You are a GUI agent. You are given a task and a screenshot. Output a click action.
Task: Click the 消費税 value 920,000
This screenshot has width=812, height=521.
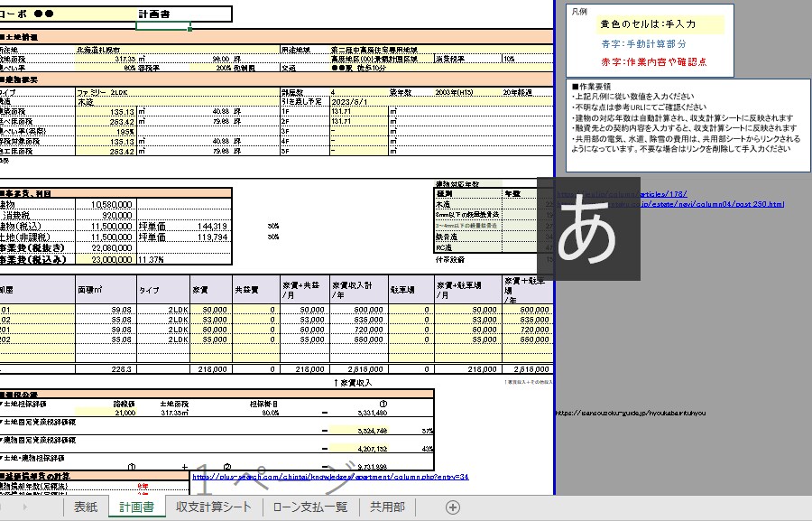[106, 215]
